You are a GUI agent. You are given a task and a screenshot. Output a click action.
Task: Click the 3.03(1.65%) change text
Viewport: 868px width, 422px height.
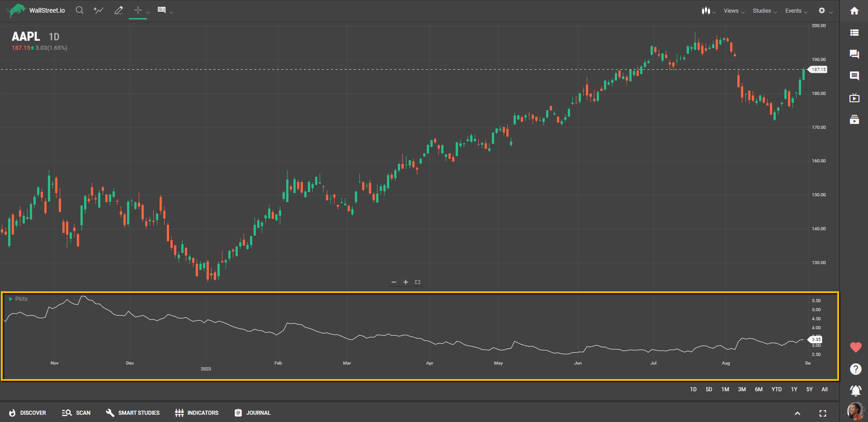coord(51,48)
